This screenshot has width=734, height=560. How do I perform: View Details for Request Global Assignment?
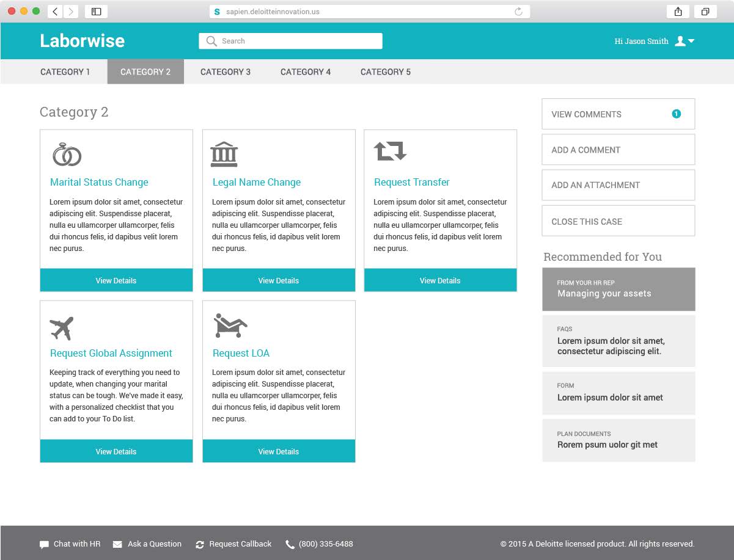tap(116, 451)
